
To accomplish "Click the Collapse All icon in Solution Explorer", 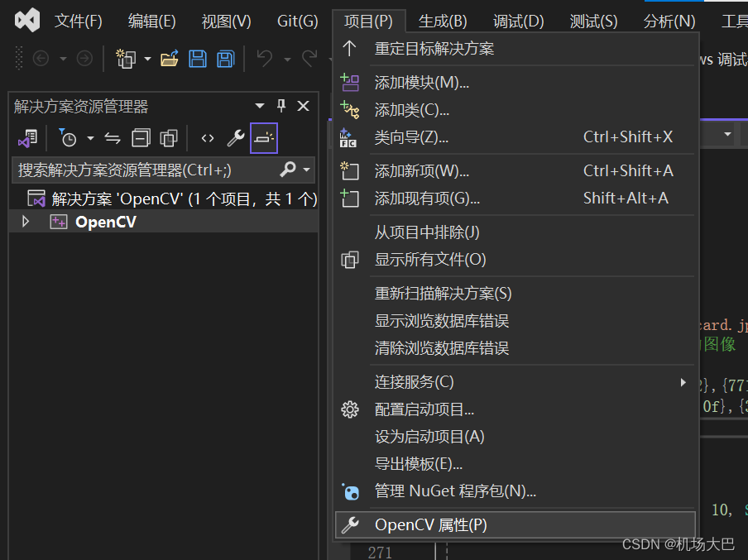I will (141, 137).
